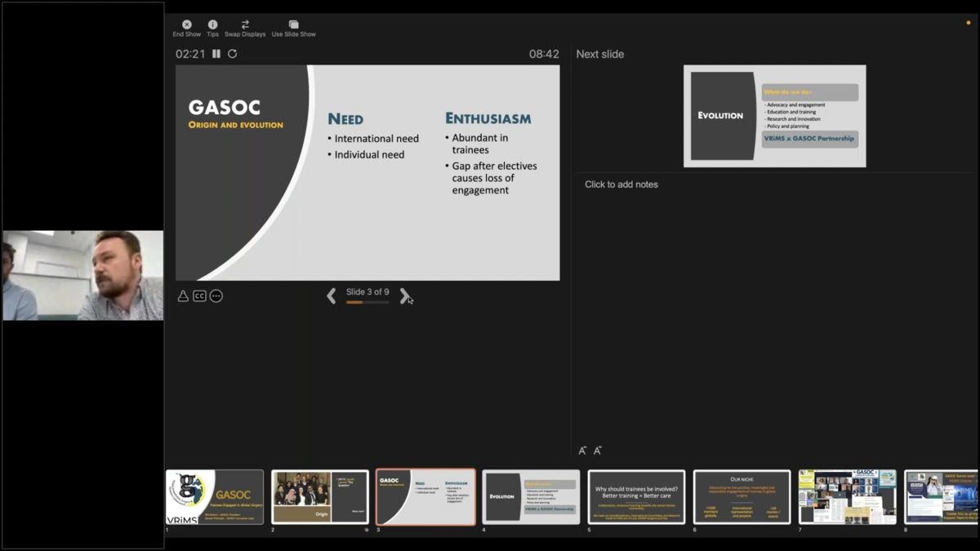
Task: Reset the elapsed timer
Action: click(x=232, y=54)
